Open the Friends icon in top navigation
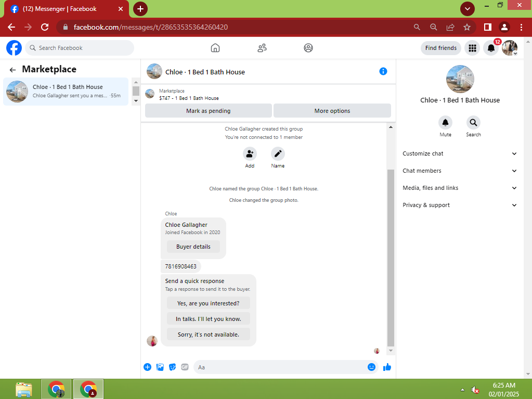This screenshot has height=399, width=532. (262, 48)
